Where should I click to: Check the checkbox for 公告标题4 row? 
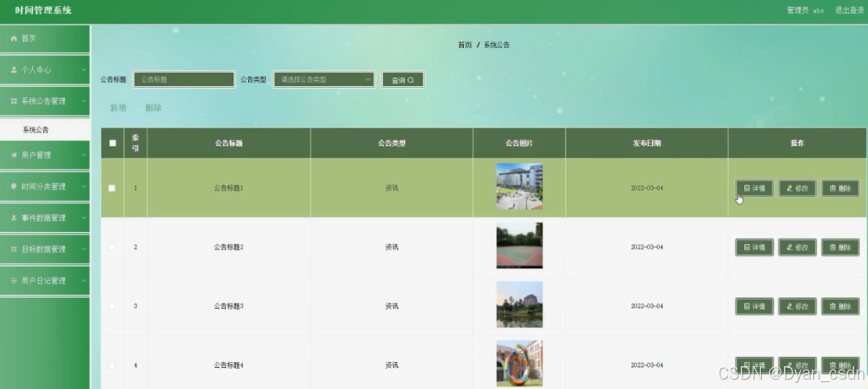[111, 365]
